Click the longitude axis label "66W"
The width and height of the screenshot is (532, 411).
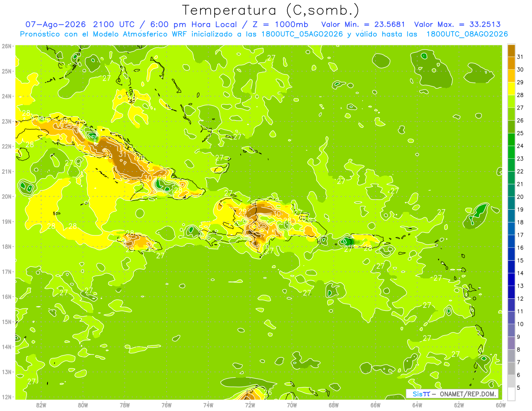tap(375, 405)
